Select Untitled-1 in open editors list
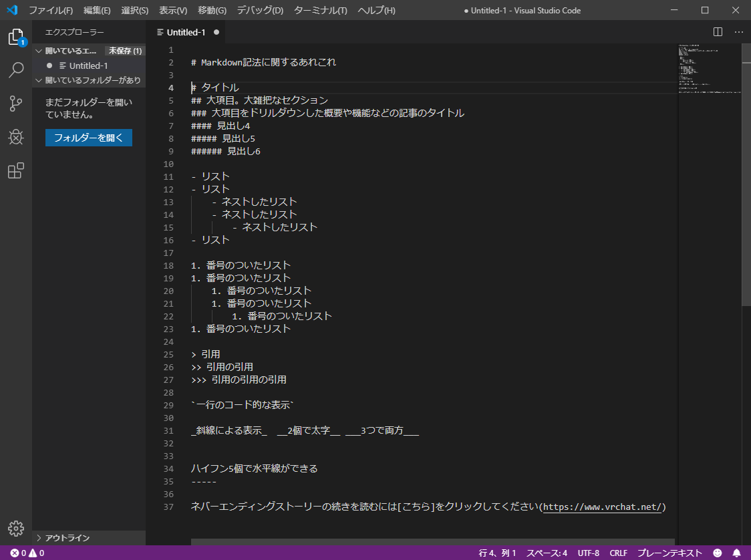The height and width of the screenshot is (560, 751). 89,65
